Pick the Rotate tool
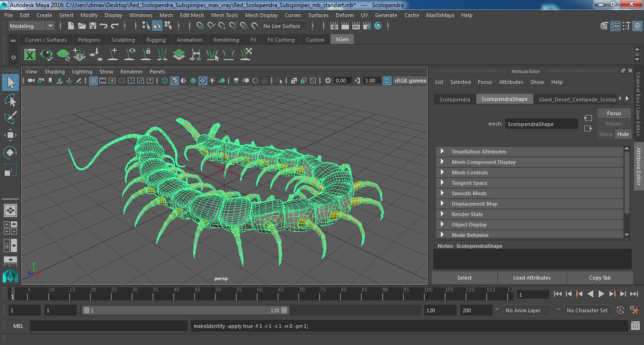Screen dimensions: 644x345 point(10,153)
